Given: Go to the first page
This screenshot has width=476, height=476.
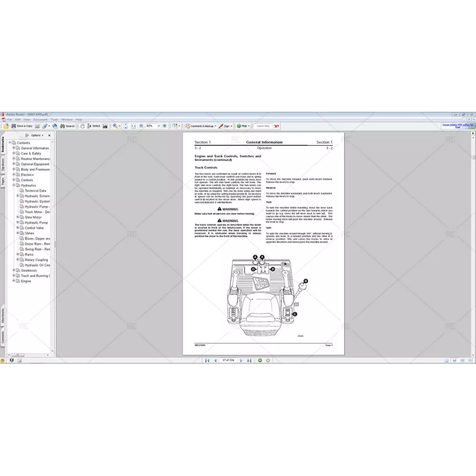Looking at the screenshot, I should click(x=207, y=360).
